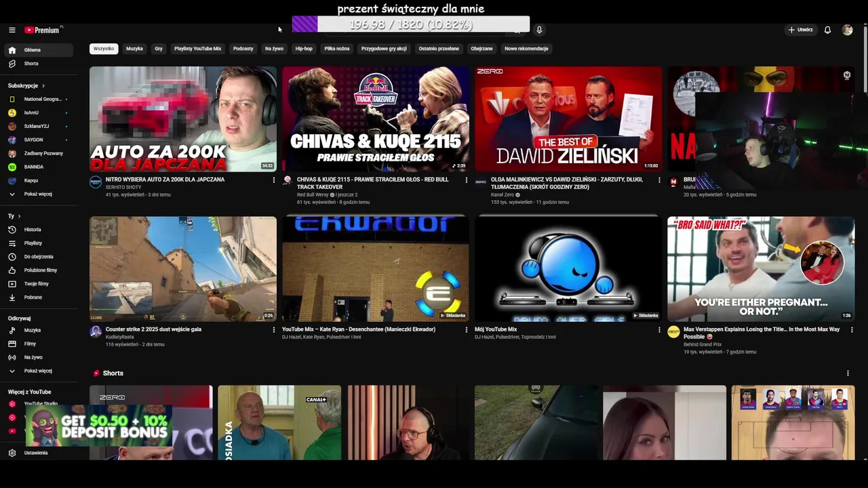The width and height of the screenshot is (868, 488).
Task: Select the Podcasty filter chip
Action: point(243,49)
